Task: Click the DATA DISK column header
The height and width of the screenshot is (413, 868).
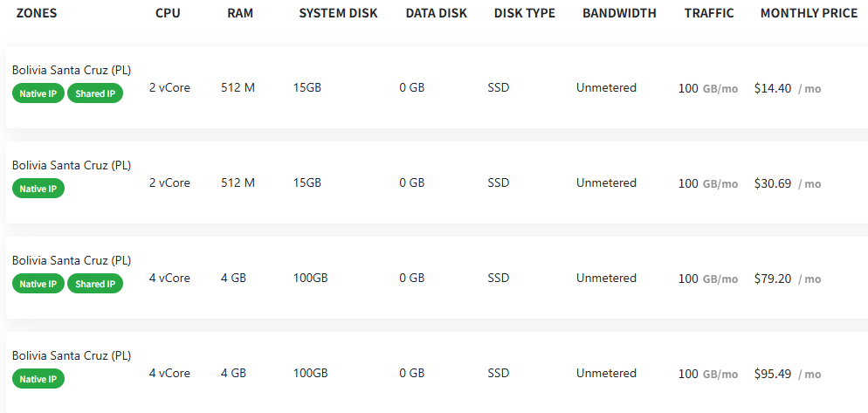Action: [x=436, y=14]
